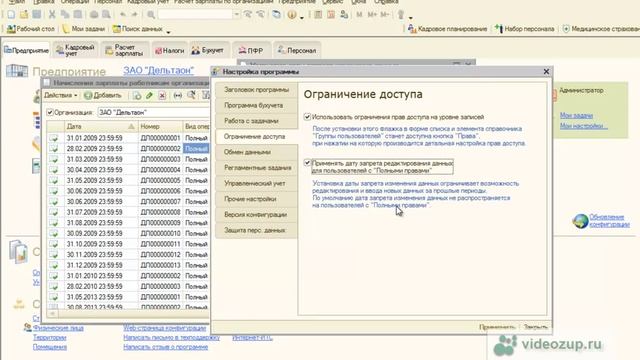Click the Paste clipboard icon
Image resolution: width=640 pixels, height=360 pixels.
point(78,15)
